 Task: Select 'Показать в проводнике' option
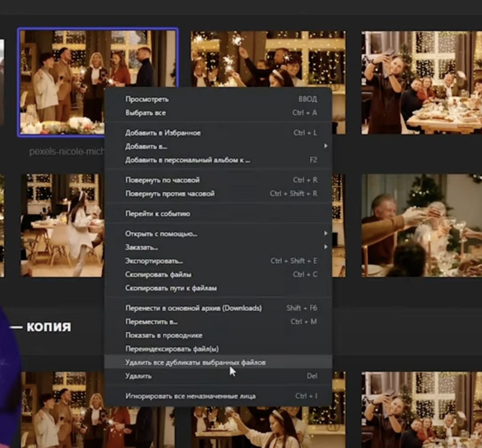[x=218, y=335]
